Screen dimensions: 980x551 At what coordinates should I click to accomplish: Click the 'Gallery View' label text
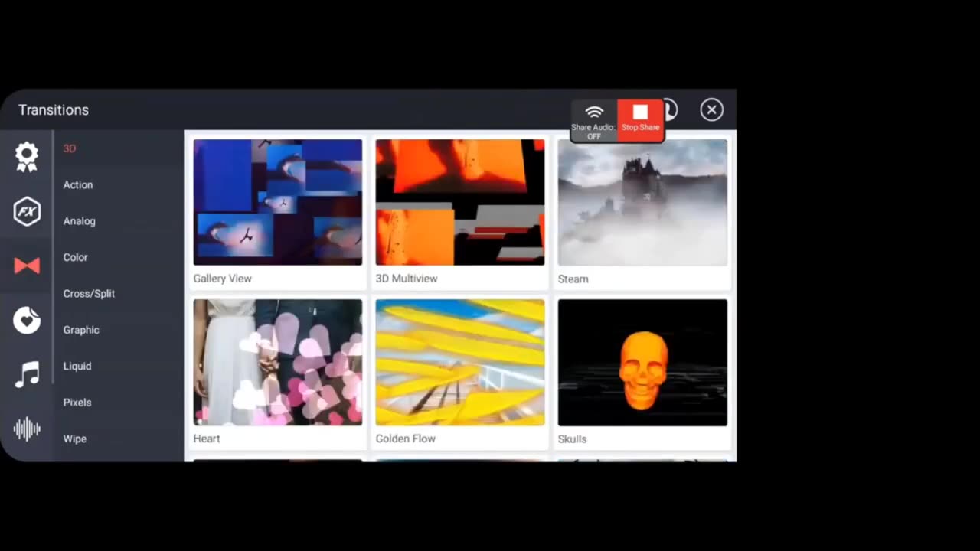pyautogui.click(x=222, y=279)
